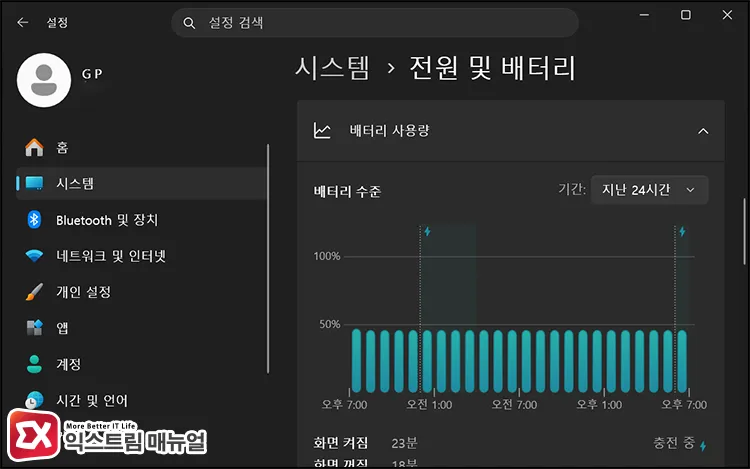The image size is (750, 469).
Task: Collapse the 배터리 사용량 section
Action: [703, 131]
